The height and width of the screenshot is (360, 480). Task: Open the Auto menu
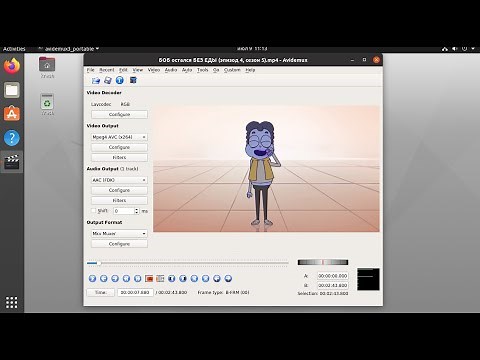pyautogui.click(x=187, y=70)
